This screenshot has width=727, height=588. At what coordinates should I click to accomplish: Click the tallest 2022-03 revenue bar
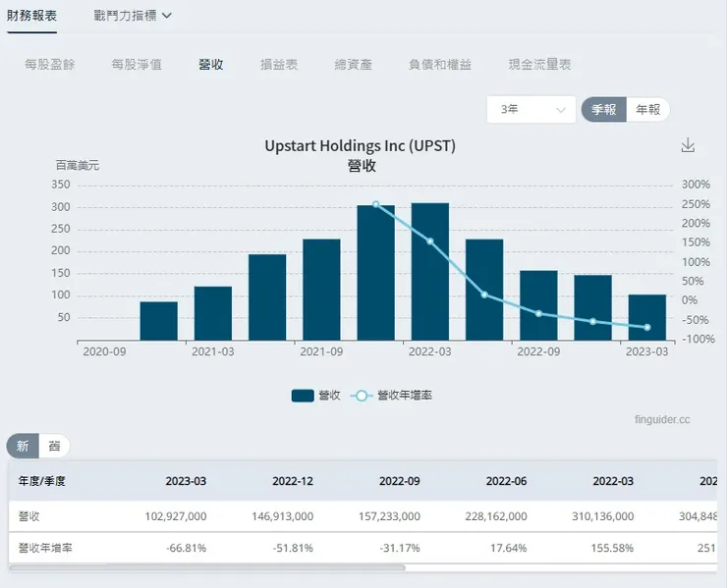[x=430, y=272]
